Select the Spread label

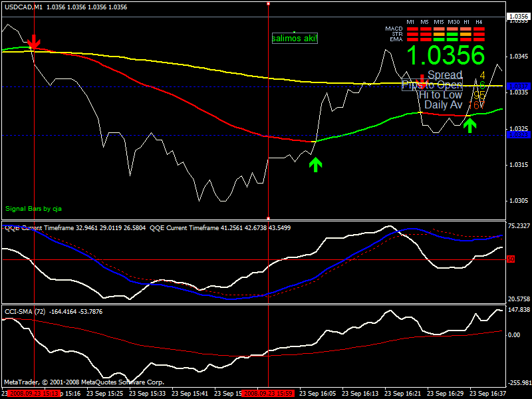pyautogui.click(x=445, y=75)
